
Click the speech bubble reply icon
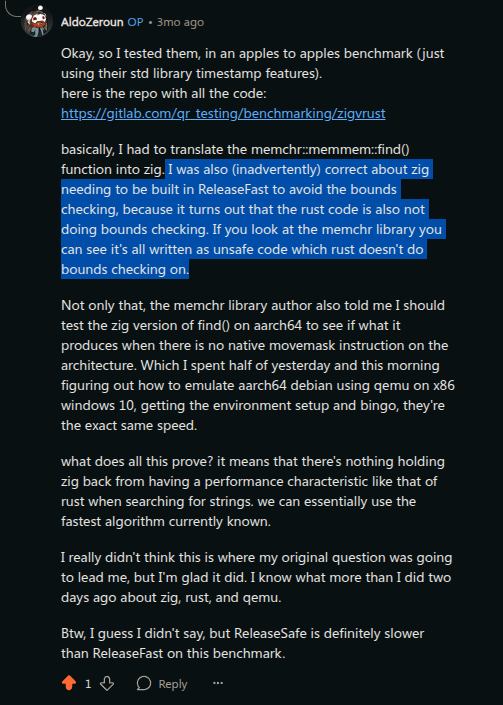pos(143,683)
